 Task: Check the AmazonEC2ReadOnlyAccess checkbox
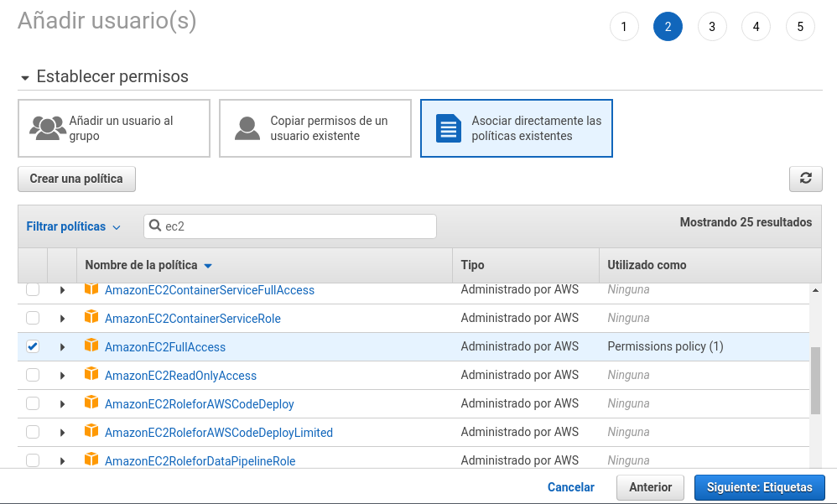coord(33,375)
